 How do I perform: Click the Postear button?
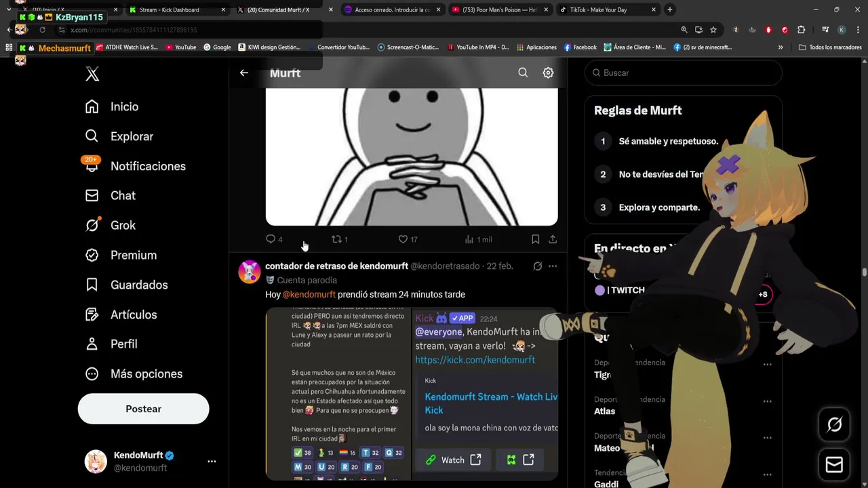[x=143, y=409]
